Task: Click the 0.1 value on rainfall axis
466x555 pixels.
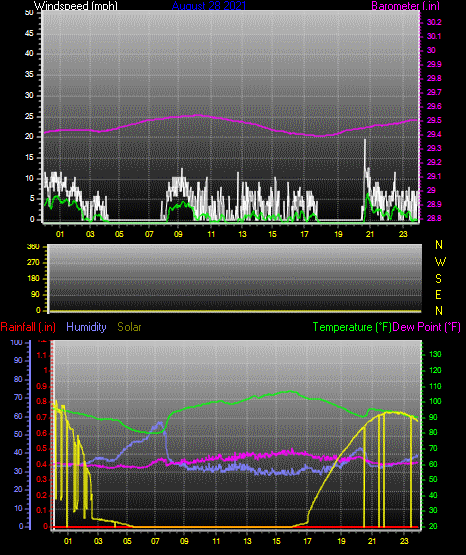Action: [42, 510]
